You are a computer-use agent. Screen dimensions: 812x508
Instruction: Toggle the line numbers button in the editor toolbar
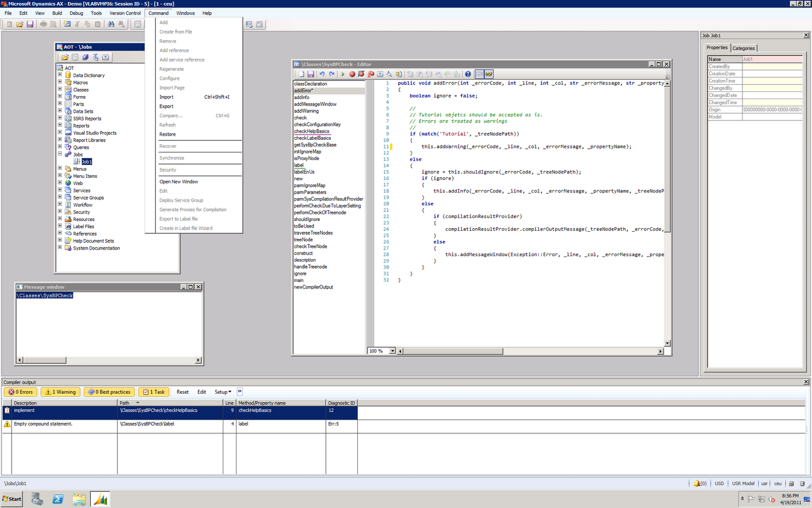[x=480, y=74]
